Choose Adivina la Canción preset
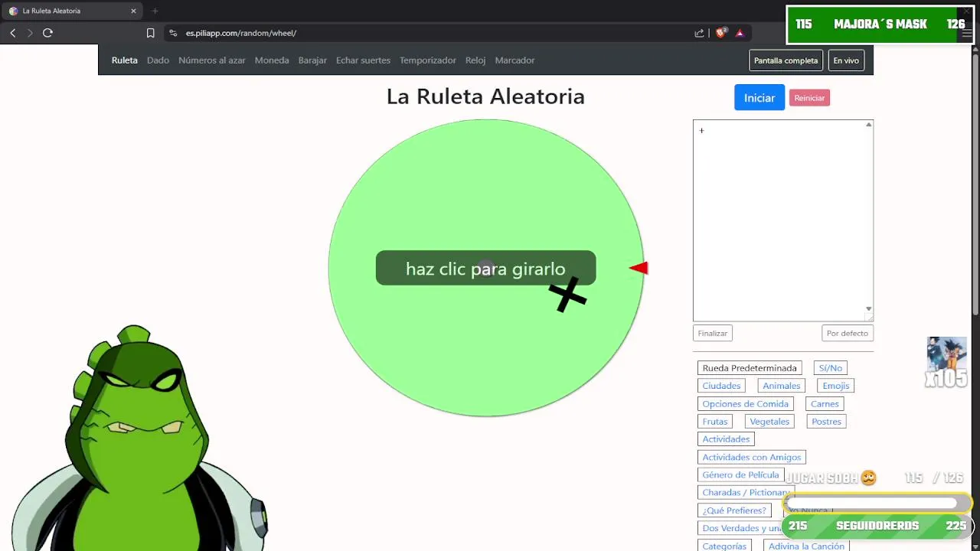The image size is (980, 551). pos(806,546)
